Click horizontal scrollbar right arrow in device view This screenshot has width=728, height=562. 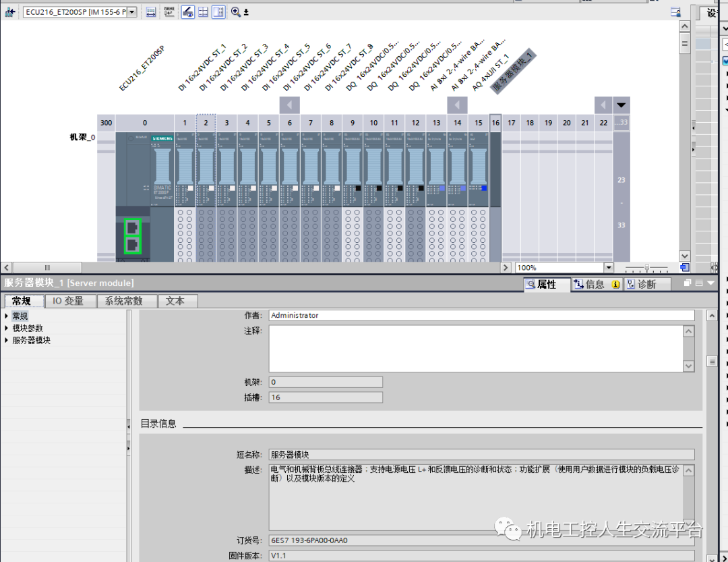pos(506,268)
